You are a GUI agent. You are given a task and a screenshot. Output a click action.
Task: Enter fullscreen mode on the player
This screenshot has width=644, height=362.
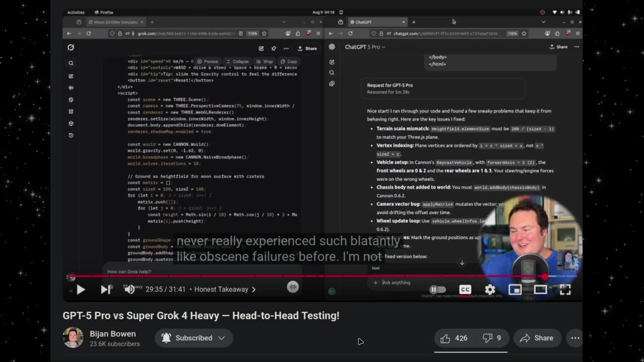pyautogui.click(x=566, y=290)
